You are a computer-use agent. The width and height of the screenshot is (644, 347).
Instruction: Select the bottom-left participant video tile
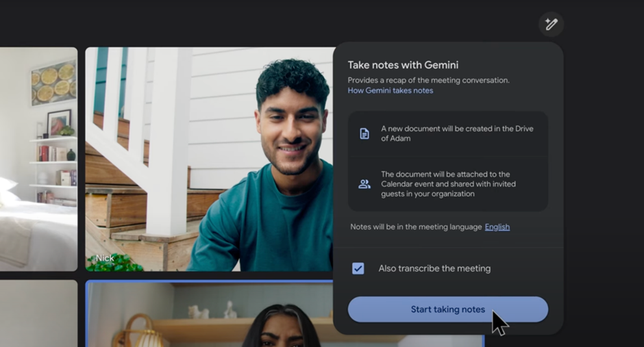[38, 313]
